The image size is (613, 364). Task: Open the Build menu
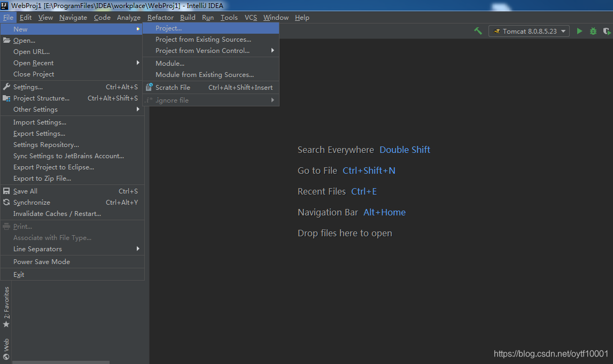(x=188, y=17)
